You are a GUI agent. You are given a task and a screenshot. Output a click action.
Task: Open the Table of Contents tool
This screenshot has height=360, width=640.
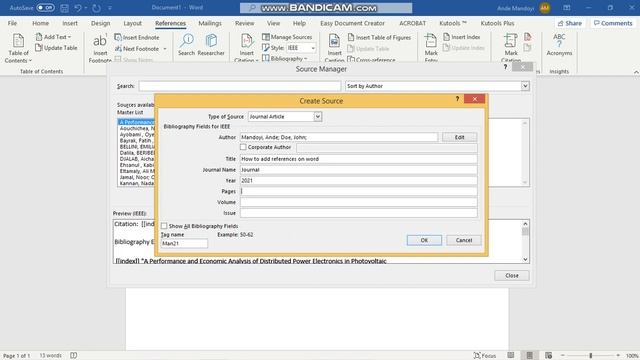tap(18, 48)
